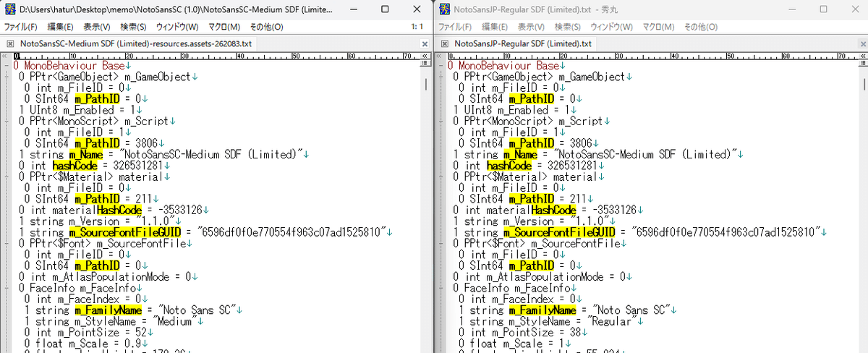Open ファイル(F) menu in left window
Image resolution: width=868 pixels, height=353 pixels.
click(x=21, y=27)
